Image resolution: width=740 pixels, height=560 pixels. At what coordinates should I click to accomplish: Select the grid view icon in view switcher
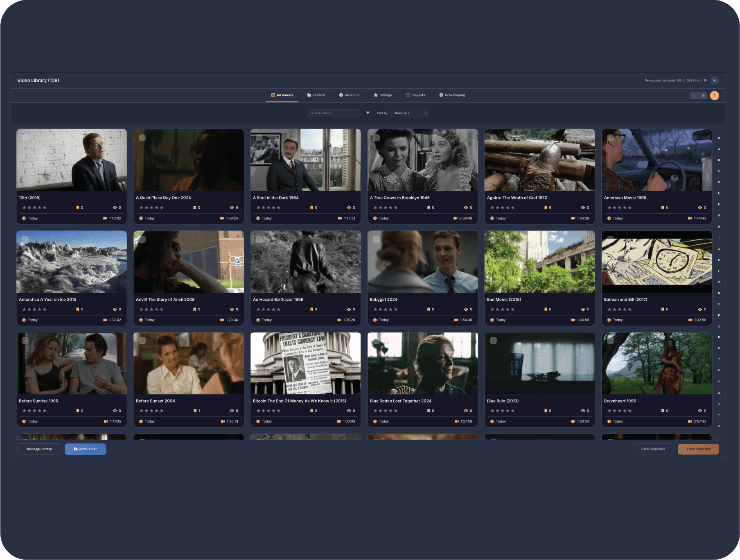pos(703,95)
